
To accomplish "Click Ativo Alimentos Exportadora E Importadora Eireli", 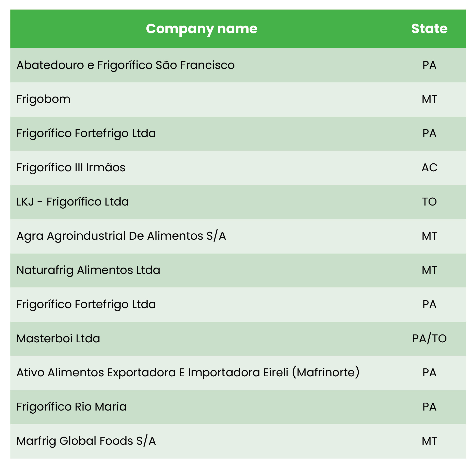I will click(188, 373).
